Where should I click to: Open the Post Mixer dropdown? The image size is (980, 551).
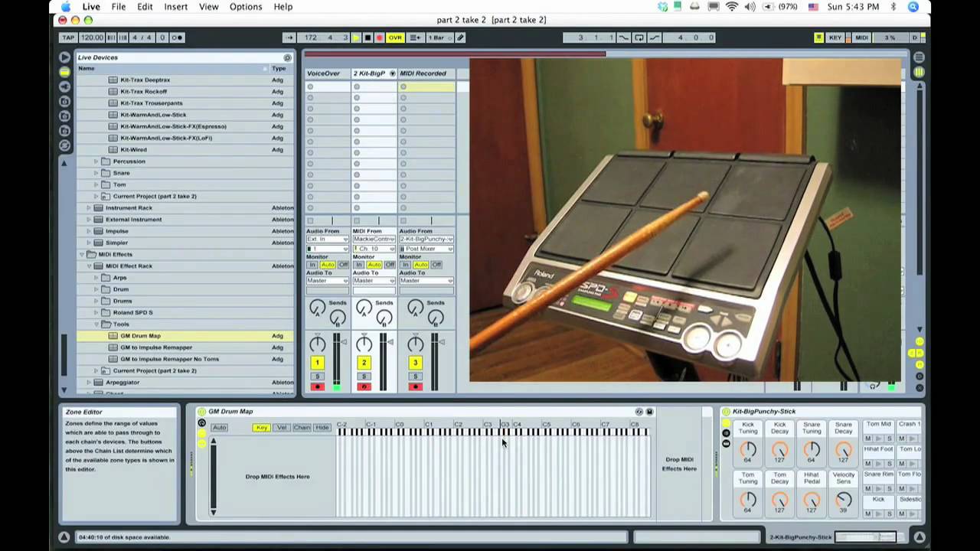426,249
